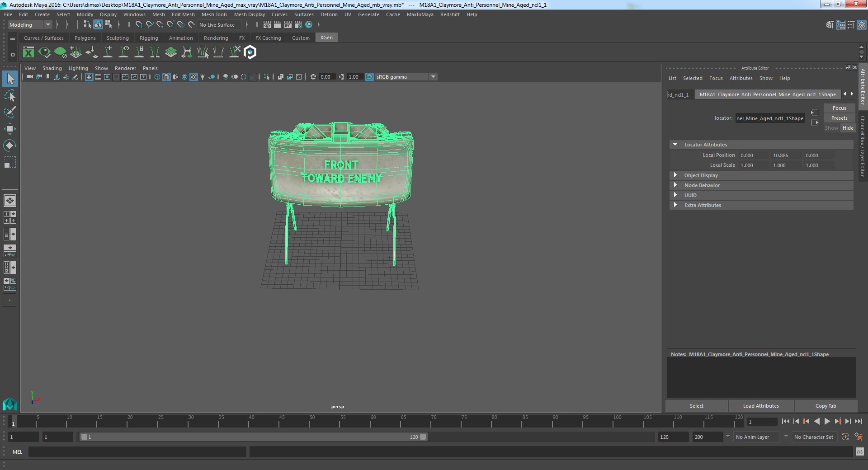Screen dimensions: 868x470
Task: Toggle resolution gate display
Action: tap(107, 77)
